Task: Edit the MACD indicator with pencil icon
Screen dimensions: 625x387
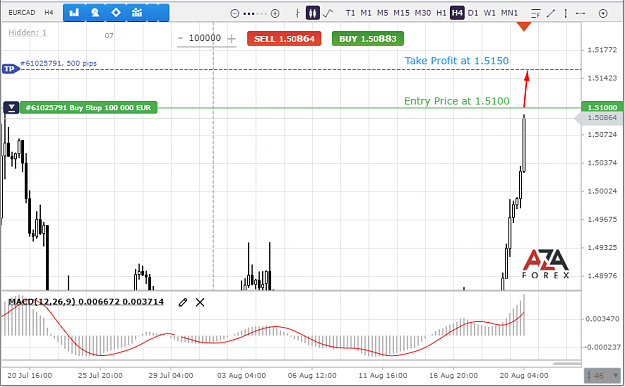Action: tap(183, 303)
